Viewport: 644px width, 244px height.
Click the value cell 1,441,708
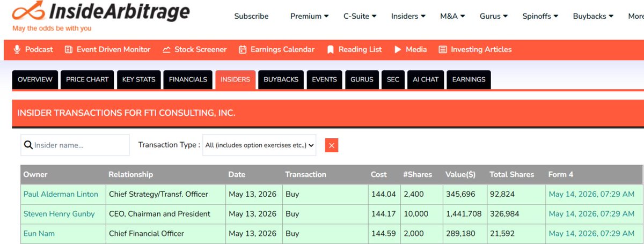464,213
